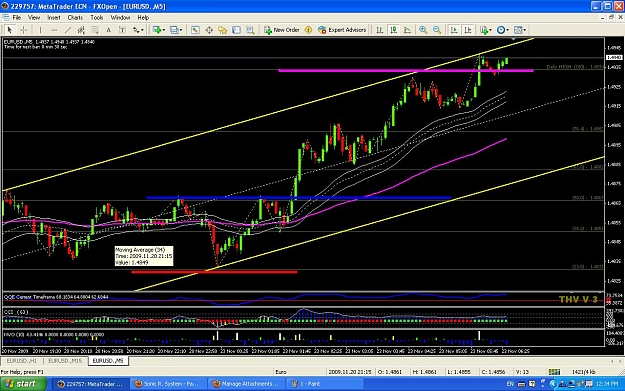Click the chart control menu icon
The width and height of the screenshot is (625, 391).
(6, 18)
